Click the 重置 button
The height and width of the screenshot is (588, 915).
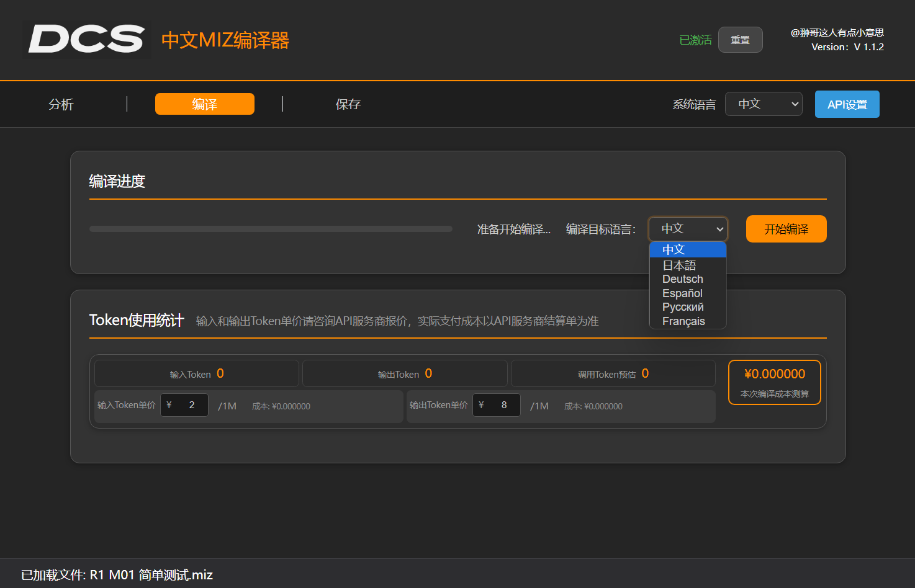[740, 40]
